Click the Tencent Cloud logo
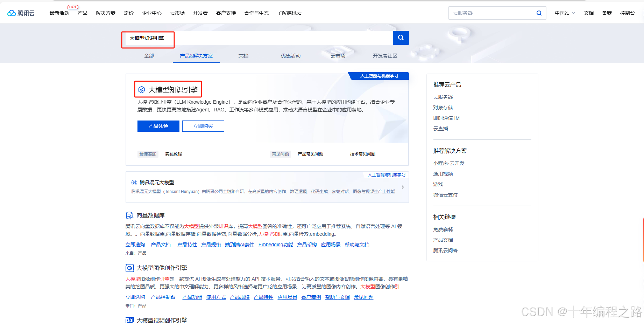 [x=21, y=13]
